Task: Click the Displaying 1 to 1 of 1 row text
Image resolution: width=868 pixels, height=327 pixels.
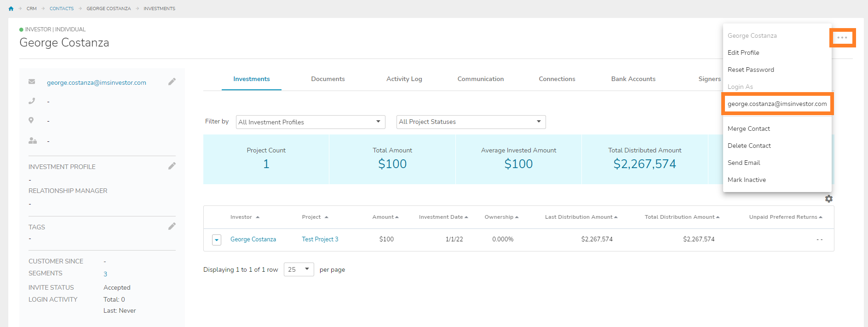Action: tap(241, 269)
